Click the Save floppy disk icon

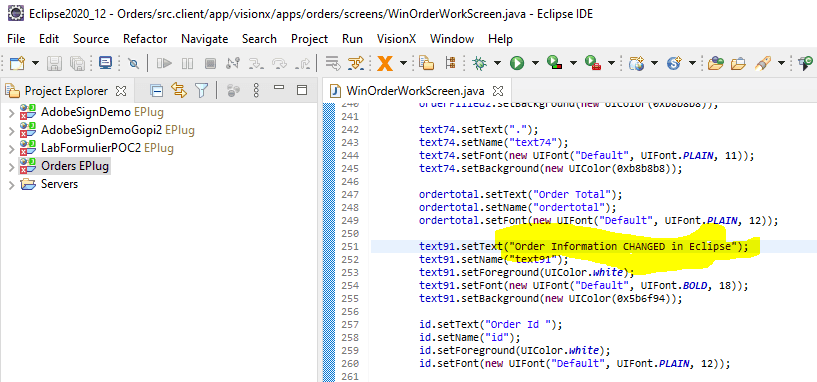pyautogui.click(x=54, y=63)
